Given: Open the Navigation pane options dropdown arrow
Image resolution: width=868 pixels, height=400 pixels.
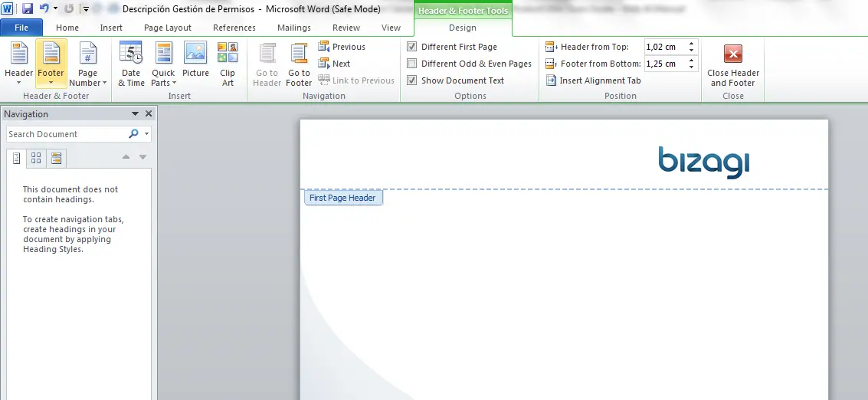Looking at the screenshot, I should coord(135,113).
